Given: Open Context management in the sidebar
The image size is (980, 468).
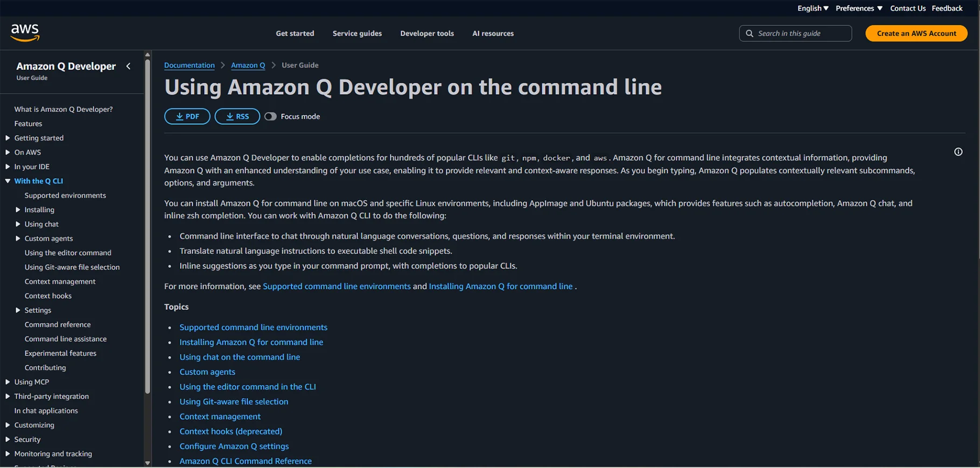Looking at the screenshot, I should click(60, 281).
